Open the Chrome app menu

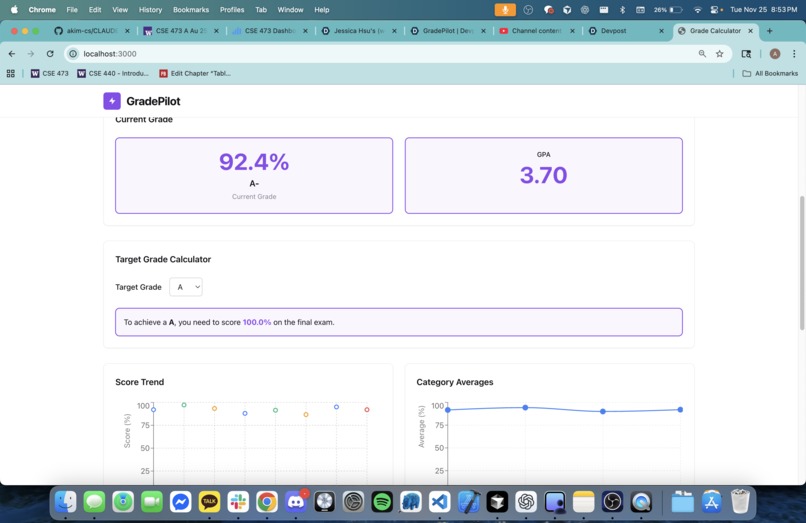(42, 9)
